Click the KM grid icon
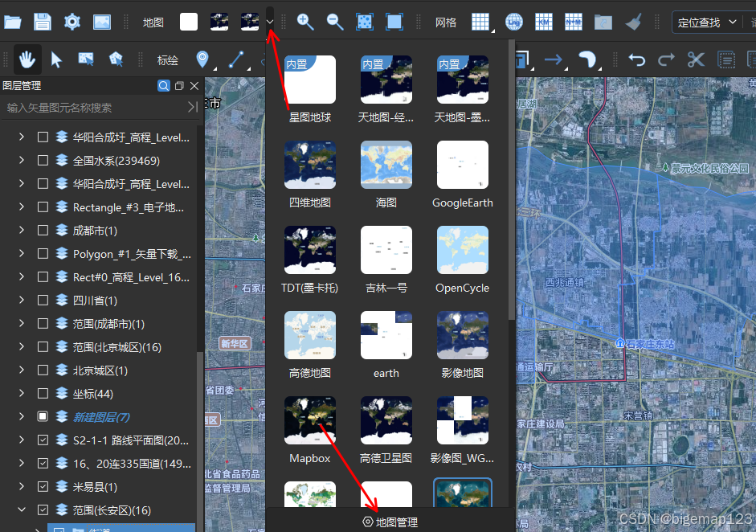 pos(543,23)
